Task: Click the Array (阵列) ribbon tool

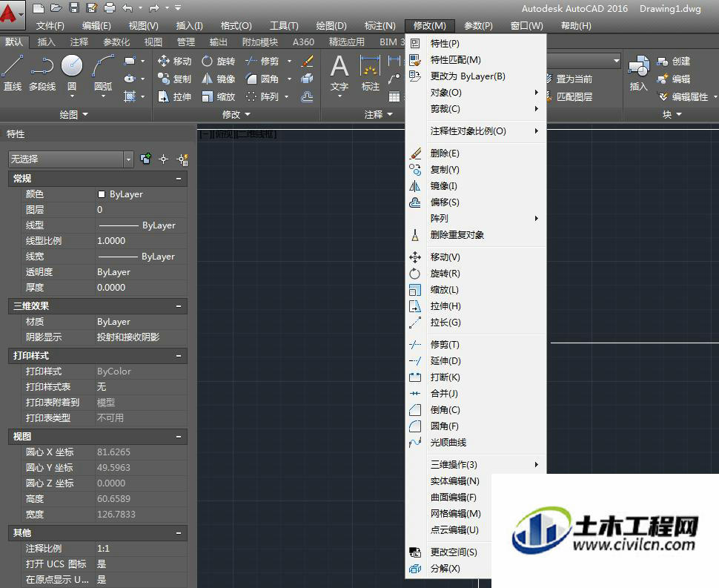Action: [x=262, y=97]
